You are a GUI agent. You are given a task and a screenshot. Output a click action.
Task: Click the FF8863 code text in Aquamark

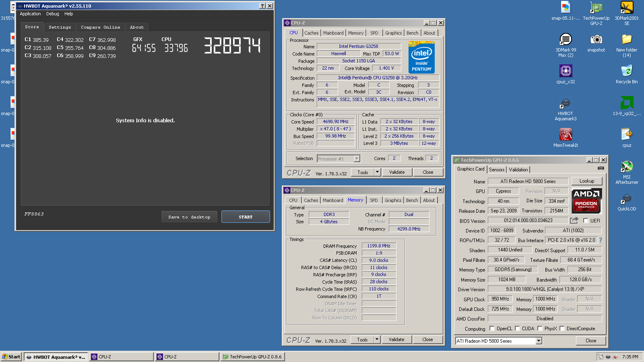pyautogui.click(x=34, y=214)
